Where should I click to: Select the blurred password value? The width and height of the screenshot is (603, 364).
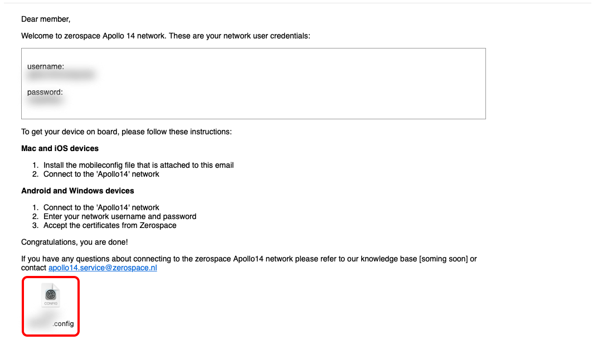click(45, 100)
